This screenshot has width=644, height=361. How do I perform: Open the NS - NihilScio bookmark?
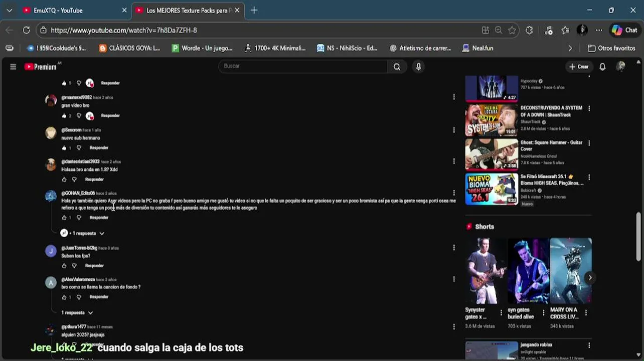click(347, 48)
